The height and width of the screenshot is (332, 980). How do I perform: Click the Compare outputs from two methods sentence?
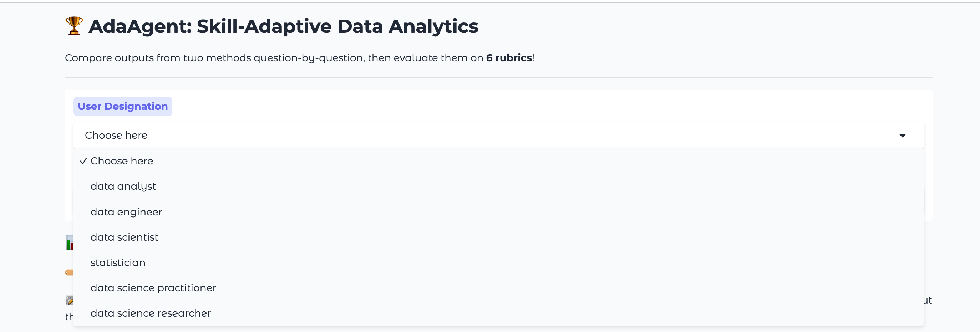[x=299, y=58]
